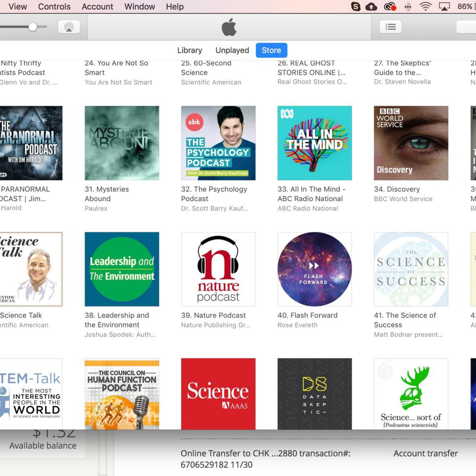Click ABC Radio National author text
The width and height of the screenshot is (476, 476).
coord(308,208)
